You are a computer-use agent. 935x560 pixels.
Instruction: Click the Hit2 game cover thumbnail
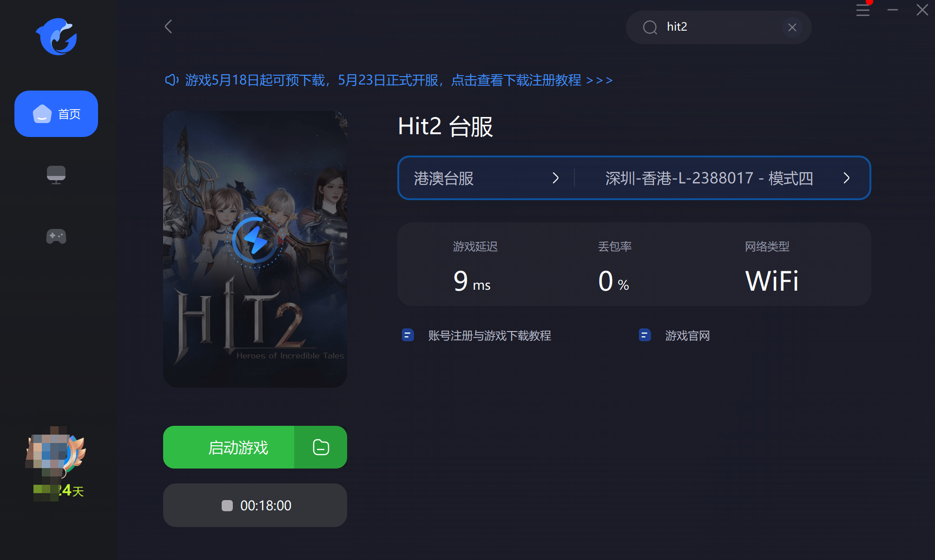point(255,249)
